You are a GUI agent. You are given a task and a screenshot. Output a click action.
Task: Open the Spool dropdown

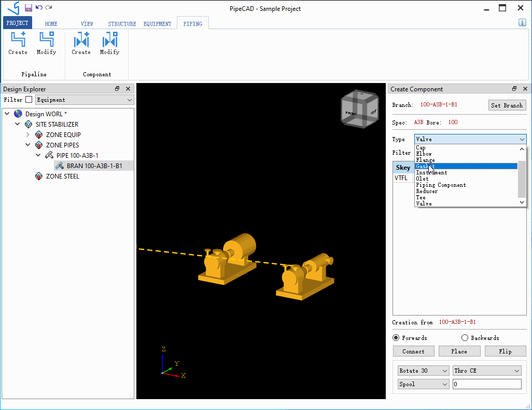(424, 384)
